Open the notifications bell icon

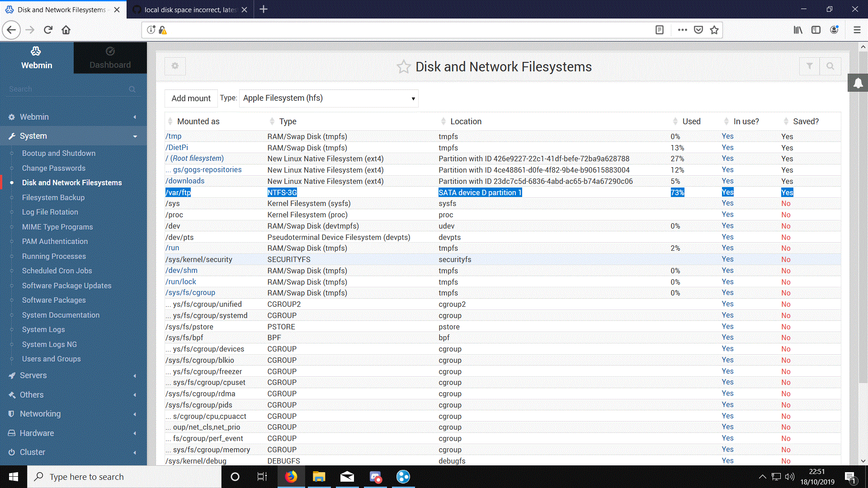pos(858,83)
